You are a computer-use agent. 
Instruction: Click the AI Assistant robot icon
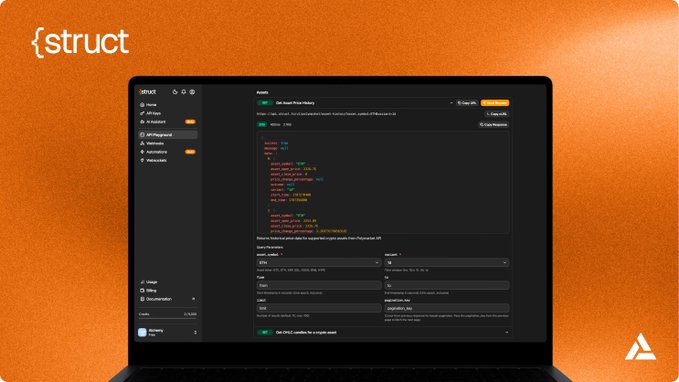142,122
